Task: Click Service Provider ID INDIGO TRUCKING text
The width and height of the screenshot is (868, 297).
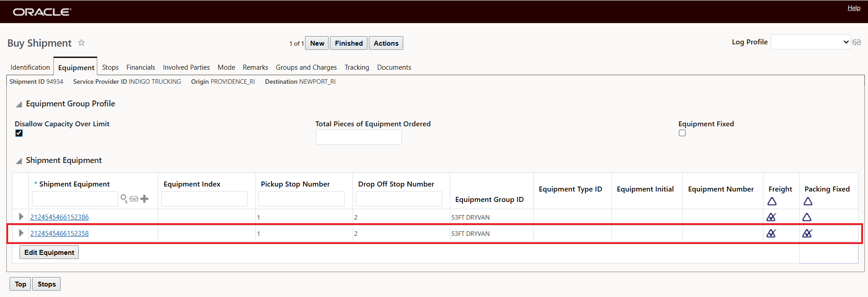Action: pos(127,81)
